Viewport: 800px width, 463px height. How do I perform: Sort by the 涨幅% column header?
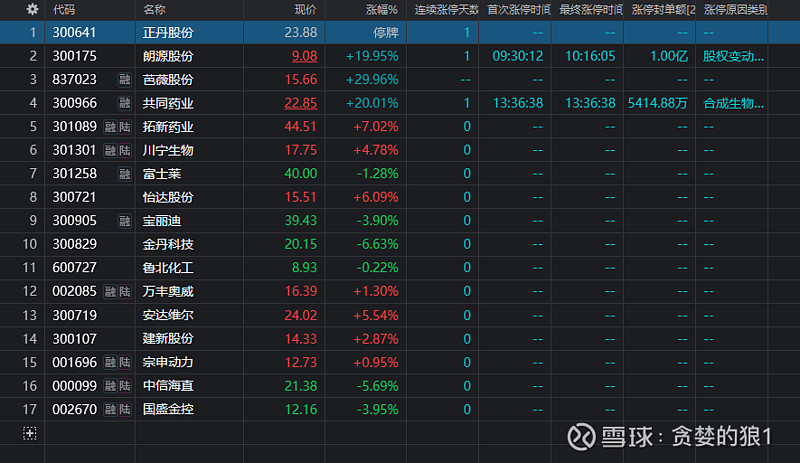pos(382,10)
